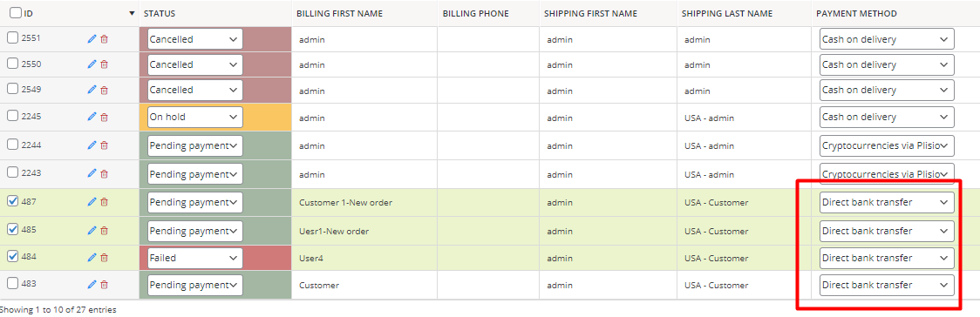Trash order 2244 via delete icon
This screenshot has width=980, height=317.
[105, 145]
